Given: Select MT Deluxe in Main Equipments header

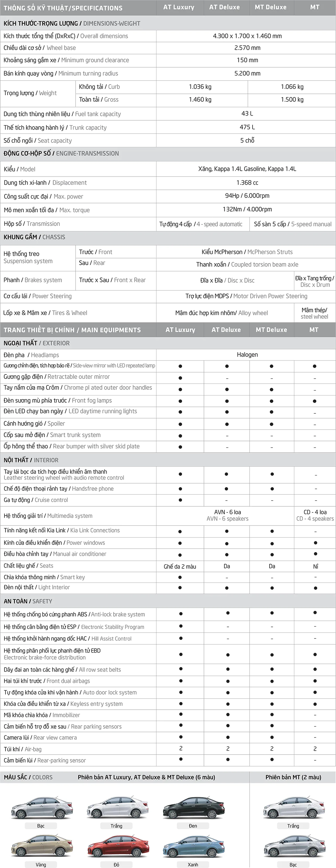Looking at the screenshot, I should [x=271, y=330].
